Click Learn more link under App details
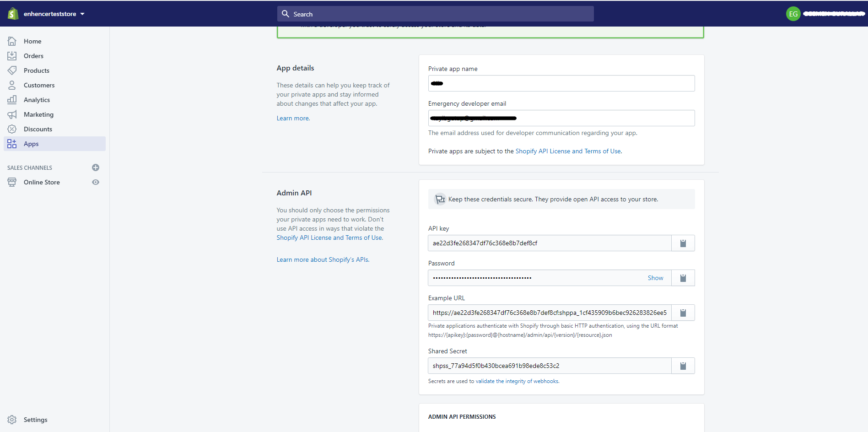 click(293, 118)
